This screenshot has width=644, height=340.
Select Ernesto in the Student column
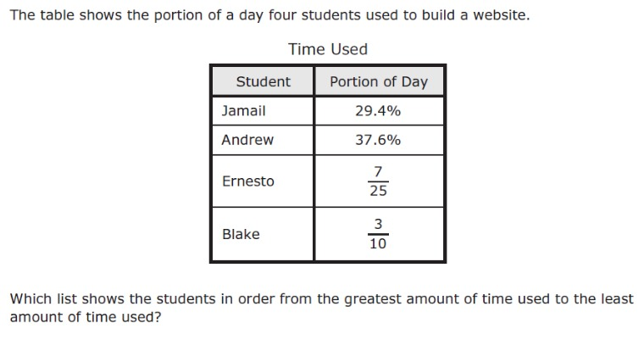pyautogui.click(x=247, y=181)
